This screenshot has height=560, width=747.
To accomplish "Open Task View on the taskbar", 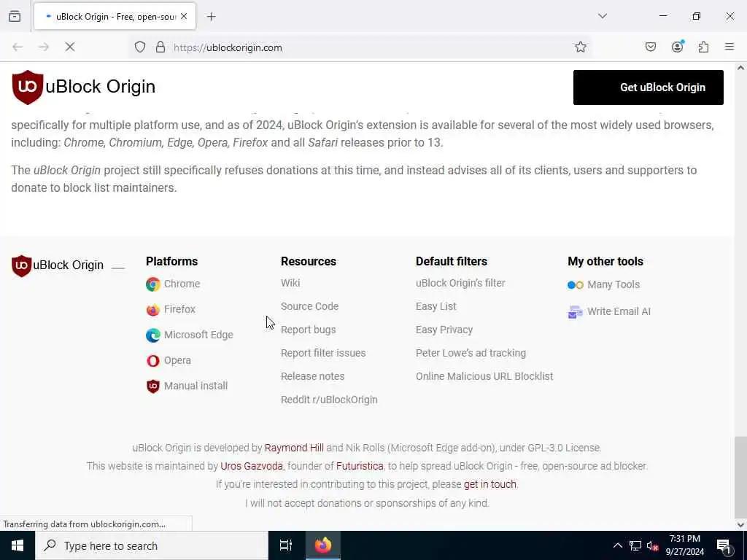I will (286, 545).
